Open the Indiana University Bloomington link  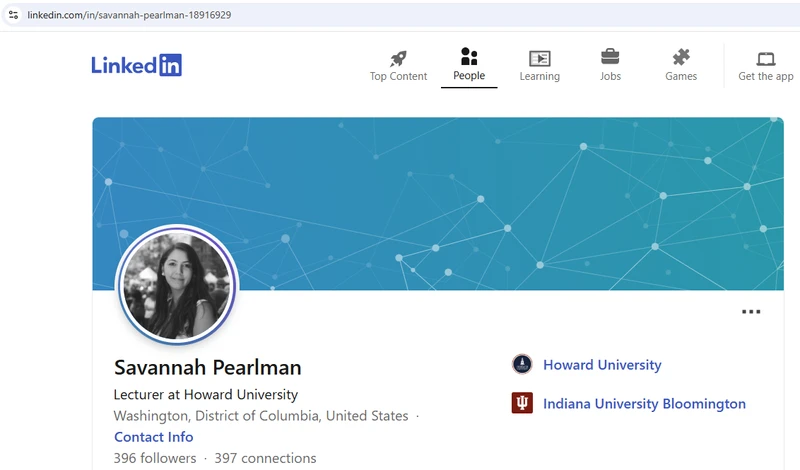pos(644,404)
